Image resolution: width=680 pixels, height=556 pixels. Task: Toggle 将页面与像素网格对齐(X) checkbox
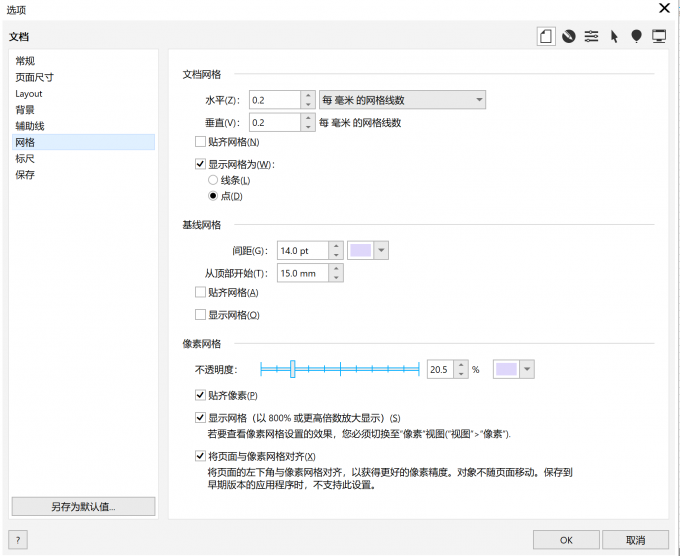point(200,456)
